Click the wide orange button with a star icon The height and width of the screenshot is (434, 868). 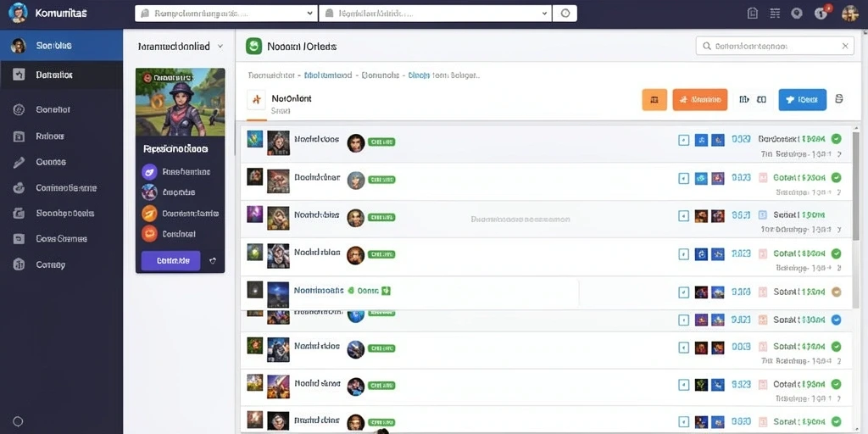pyautogui.click(x=699, y=100)
